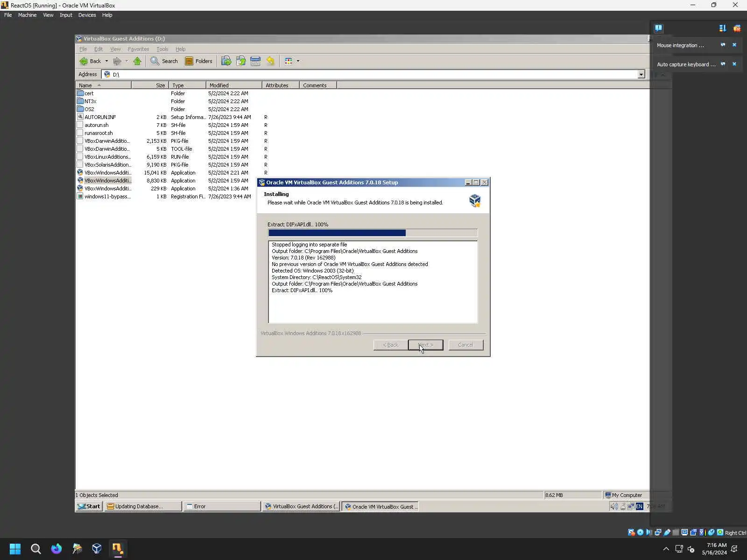
Task: Open the Tools menu in Explorer
Action: click(162, 49)
